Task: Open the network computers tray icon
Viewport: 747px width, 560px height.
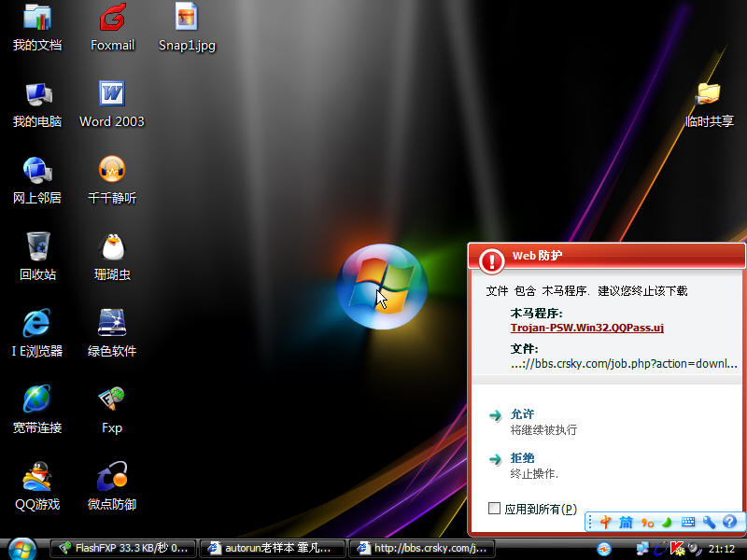Action: click(642, 549)
